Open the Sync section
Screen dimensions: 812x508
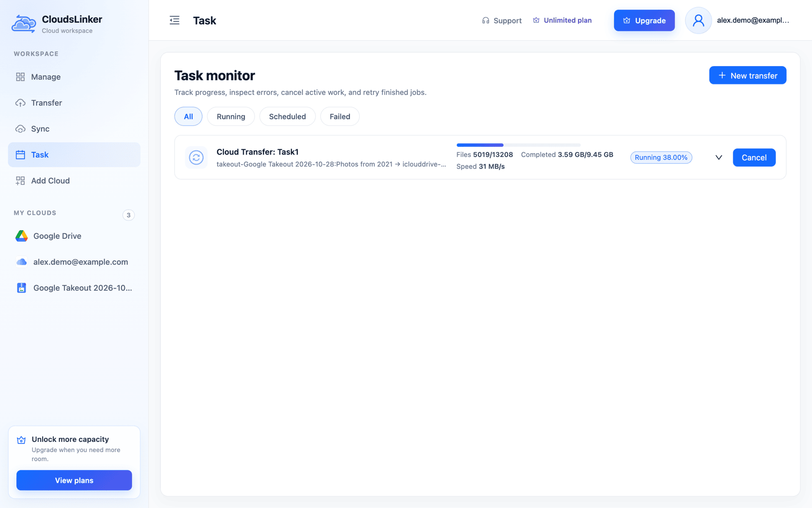74,129
